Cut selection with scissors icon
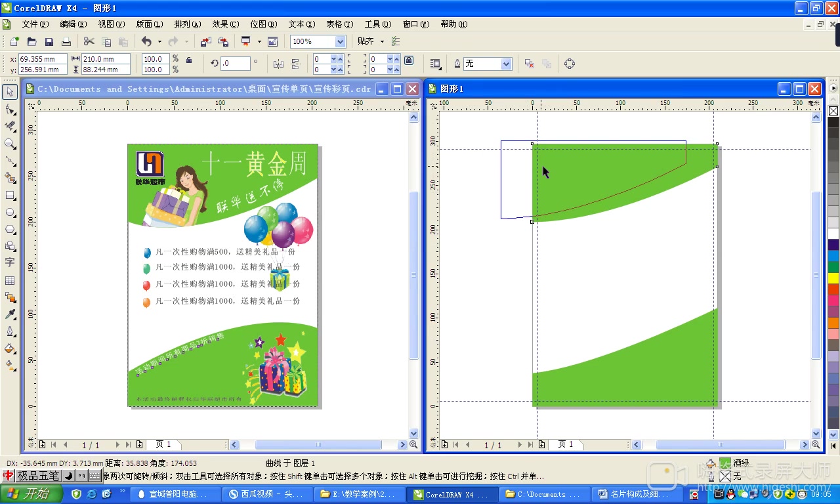Image resolution: width=840 pixels, height=504 pixels. (89, 41)
